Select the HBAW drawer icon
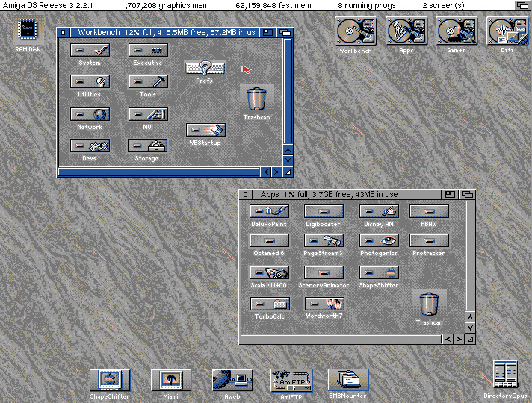Viewport: 532px width, 403px height. tap(429, 211)
